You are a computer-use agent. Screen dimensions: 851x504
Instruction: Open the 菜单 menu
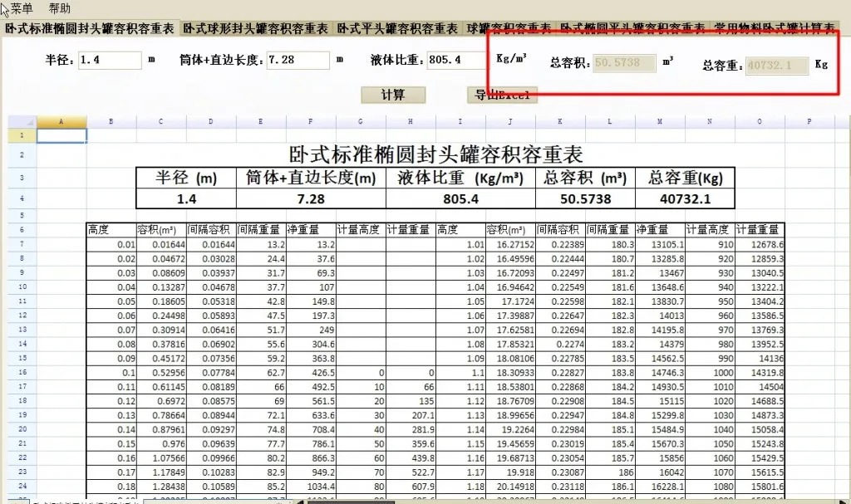22,8
